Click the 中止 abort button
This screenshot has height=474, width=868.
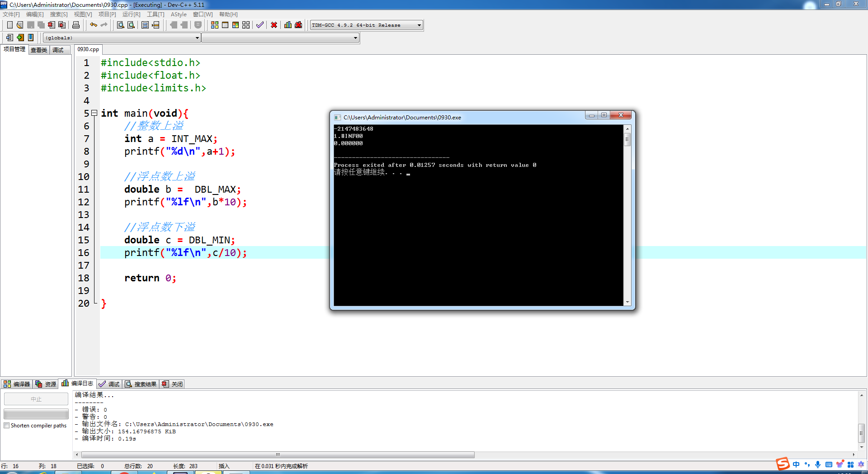point(36,399)
